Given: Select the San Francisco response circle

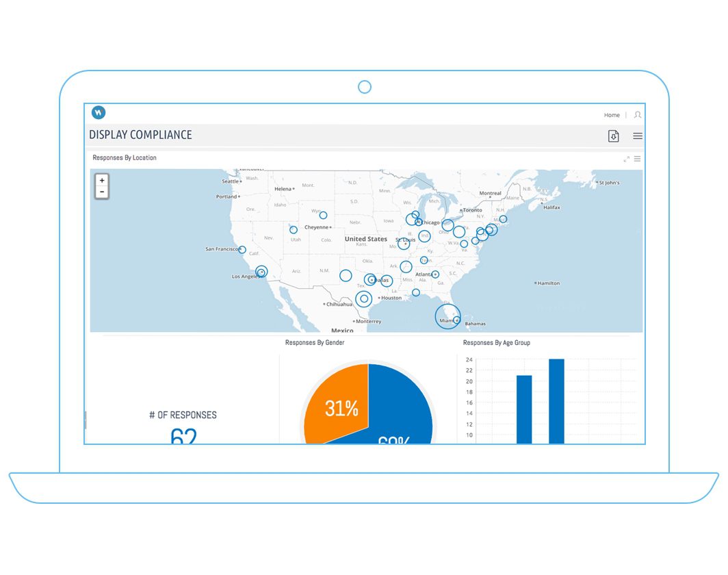Looking at the screenshot, I should (x=242, y=250).
